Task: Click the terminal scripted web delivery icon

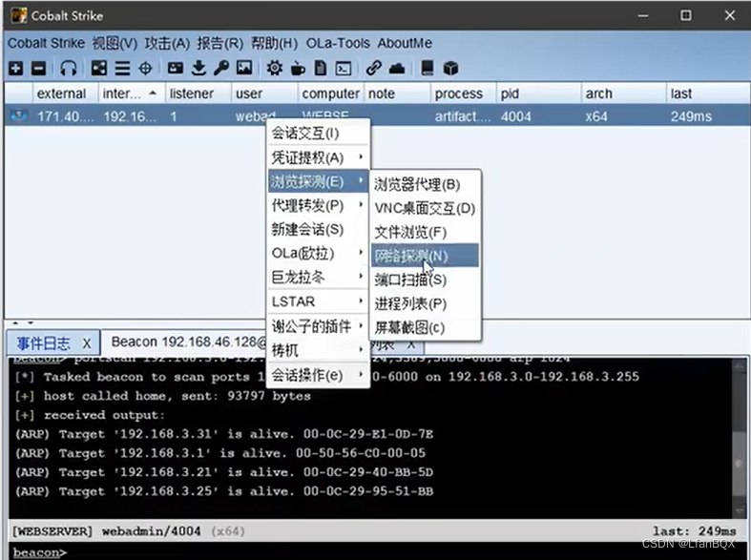Action: tap(344, 69)
